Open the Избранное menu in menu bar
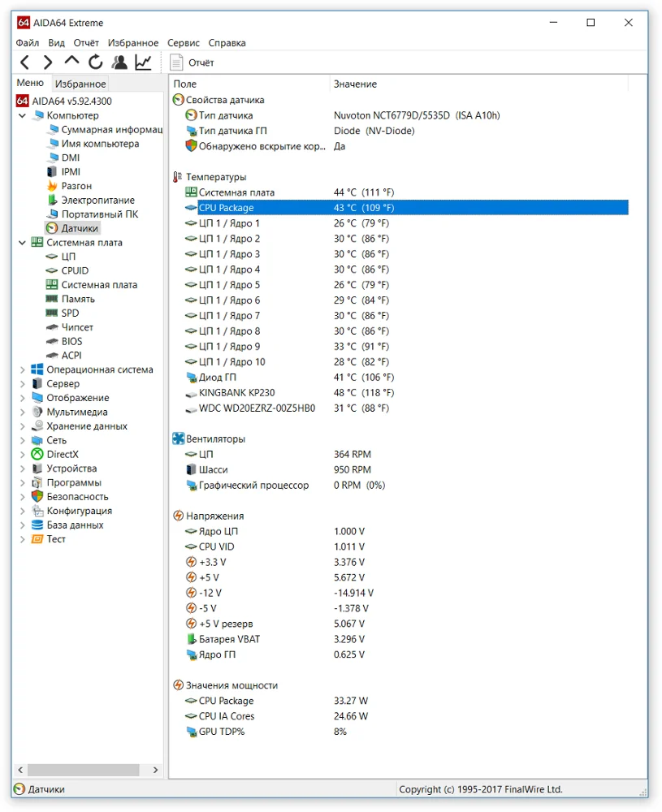662x812 pixels. tap(133, 43)
